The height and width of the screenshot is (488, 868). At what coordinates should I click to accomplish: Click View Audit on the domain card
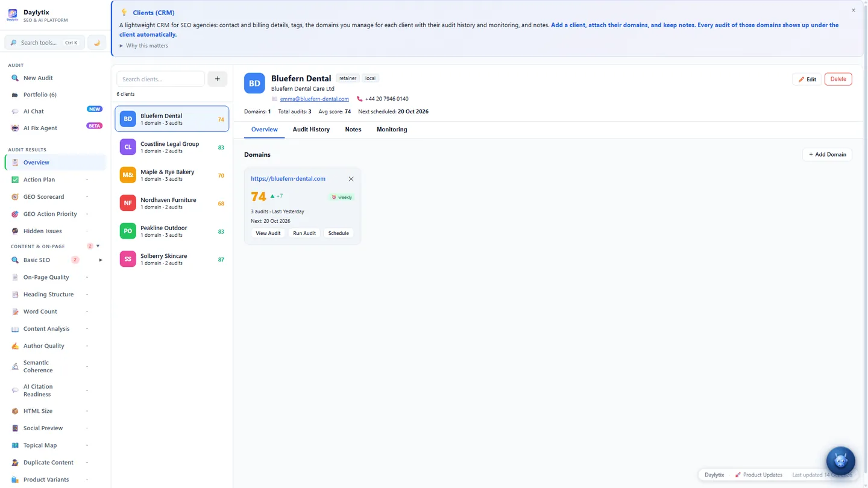tap(268, 233)
